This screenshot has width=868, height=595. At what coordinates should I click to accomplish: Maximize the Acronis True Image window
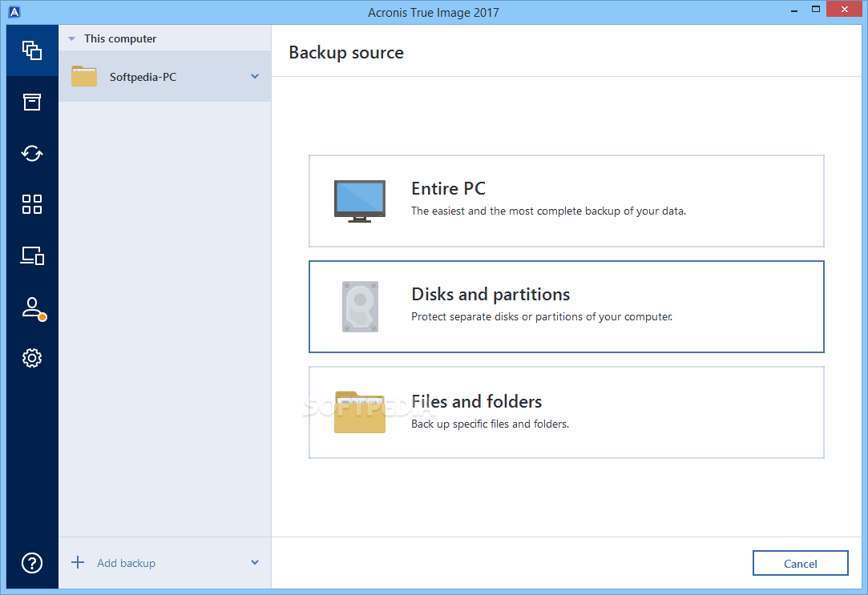click(815, 10)
